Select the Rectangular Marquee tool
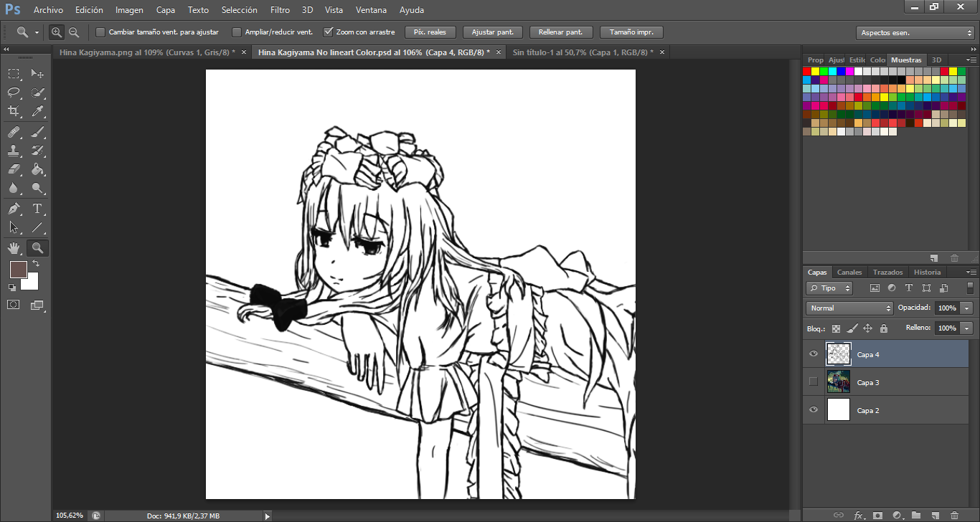 (14, 74)
